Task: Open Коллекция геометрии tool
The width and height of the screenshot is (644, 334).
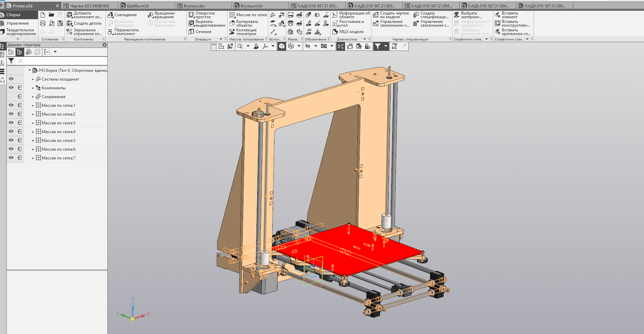Action: coord(243,31)
